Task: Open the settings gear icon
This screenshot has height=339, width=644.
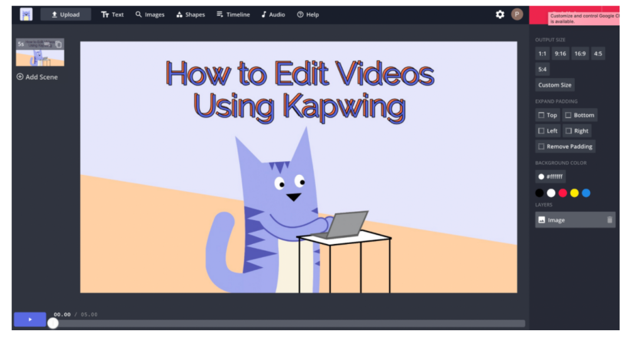Action: tap(500, 14)
